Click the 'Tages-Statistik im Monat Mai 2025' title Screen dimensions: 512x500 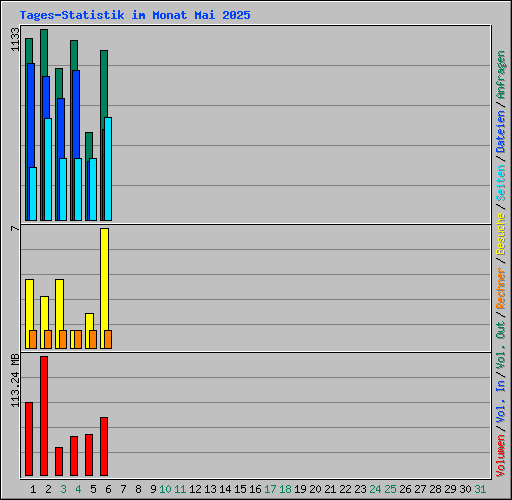pos(135,15)
